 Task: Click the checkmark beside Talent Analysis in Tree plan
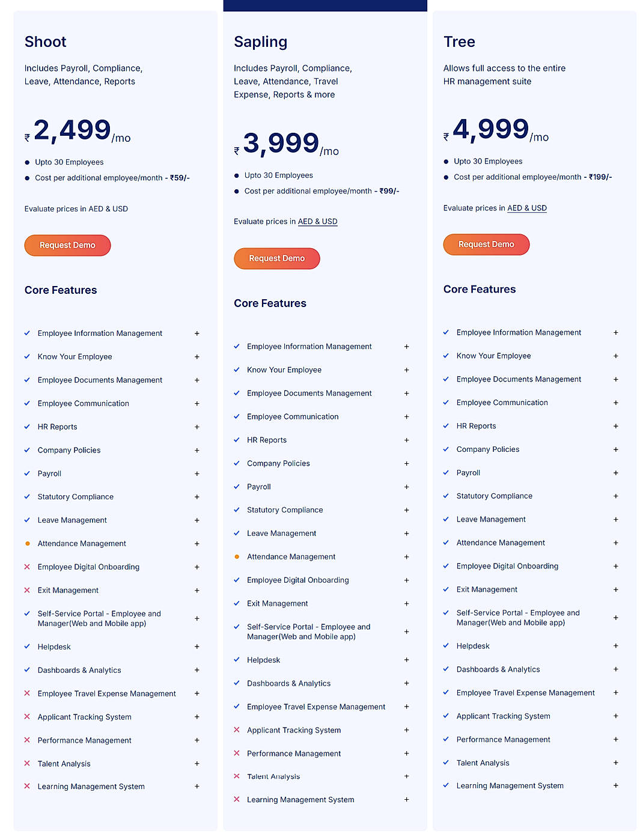tap(446, 762)
